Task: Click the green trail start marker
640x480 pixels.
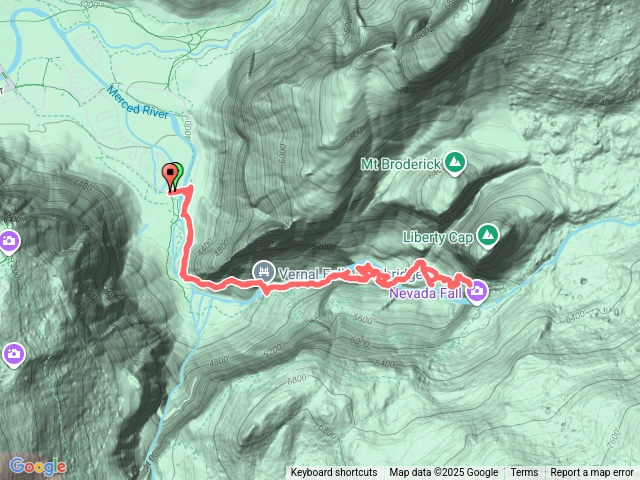Action: [x=179, y=173]
